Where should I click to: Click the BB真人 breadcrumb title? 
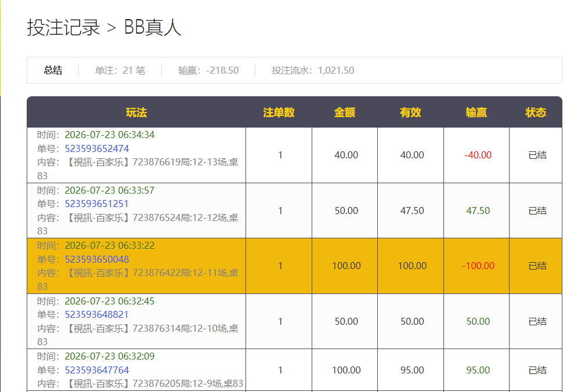[153, 27]
